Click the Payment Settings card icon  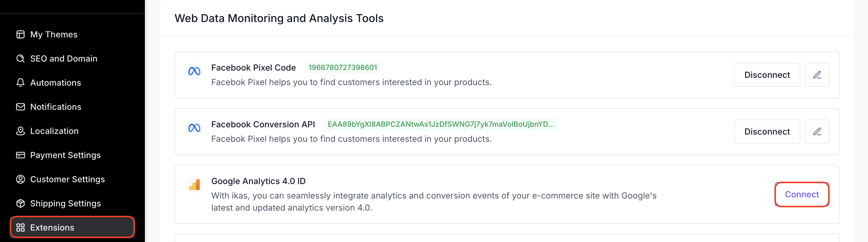pyautogui.click(x=21, y=155)
